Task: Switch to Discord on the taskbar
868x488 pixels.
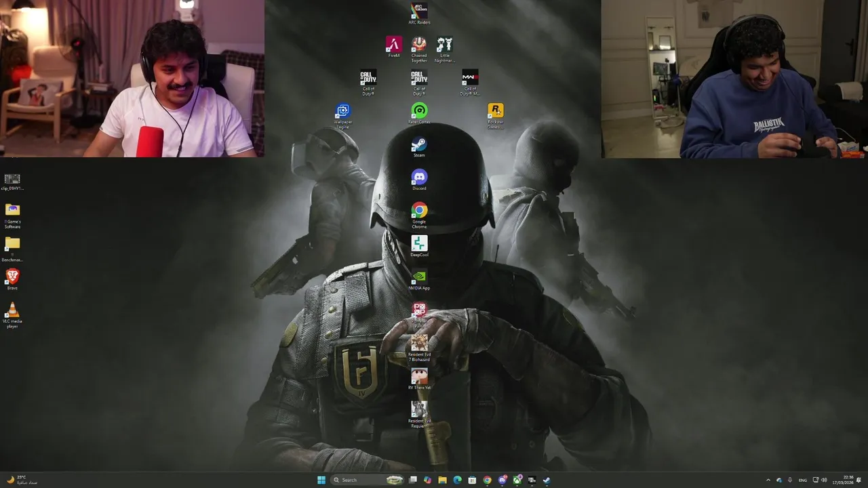Action: point(502,480)
